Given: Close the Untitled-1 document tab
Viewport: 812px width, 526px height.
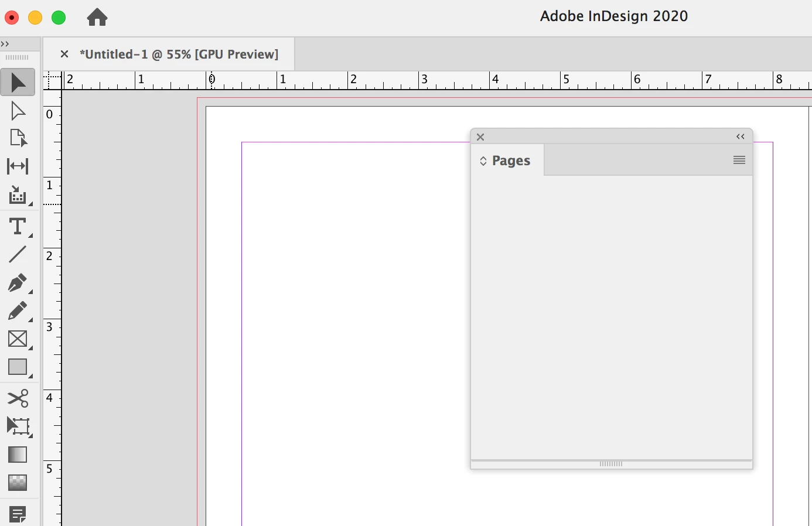Looking at the screenshot, I should point(64,54).
